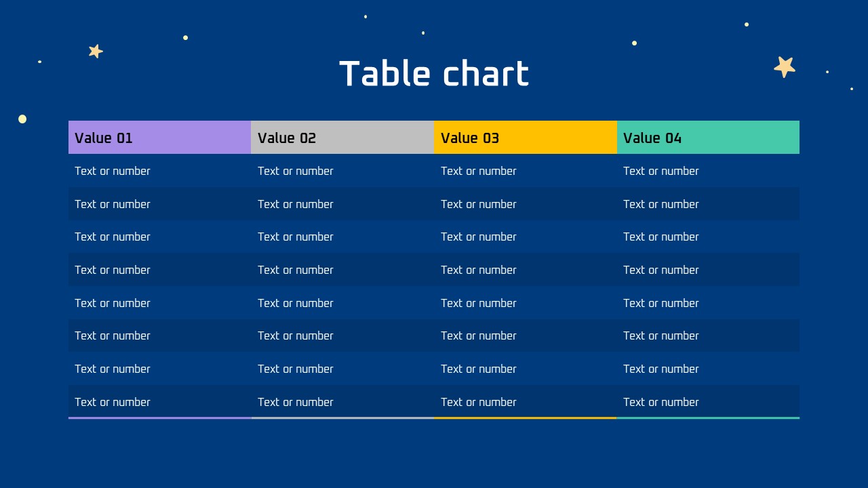This screenshot has width=868, height=488.
Task: Click the second-row cell under Value 01
Action: [159, 204]
